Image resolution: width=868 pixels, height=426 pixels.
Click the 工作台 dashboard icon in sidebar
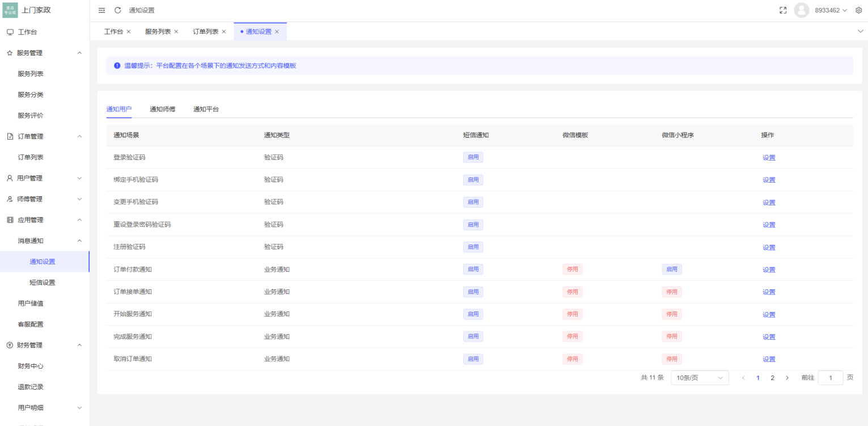[x=9, y=32]
